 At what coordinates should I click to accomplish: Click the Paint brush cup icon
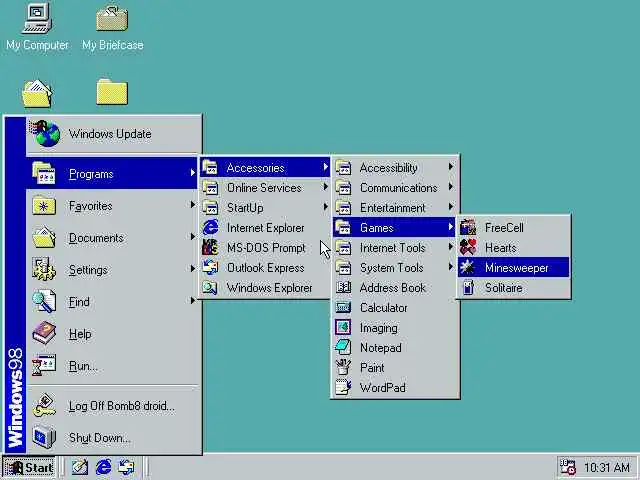pos(343,367)
